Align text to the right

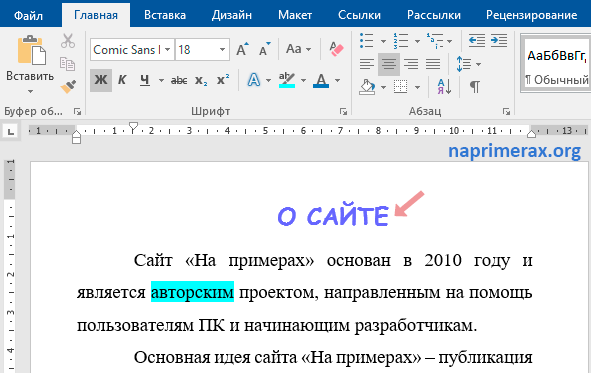click(411, 64)
